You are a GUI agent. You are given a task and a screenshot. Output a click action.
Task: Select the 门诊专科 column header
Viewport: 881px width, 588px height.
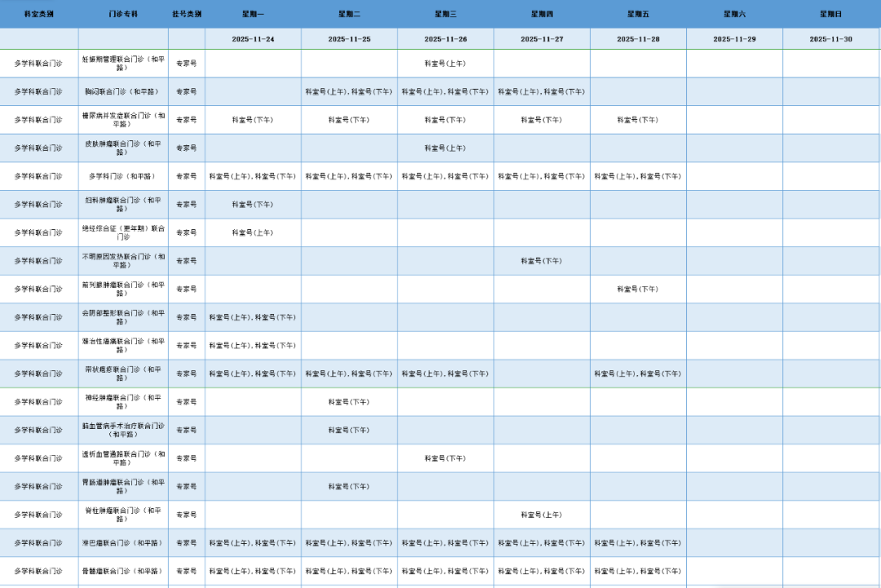123,15
